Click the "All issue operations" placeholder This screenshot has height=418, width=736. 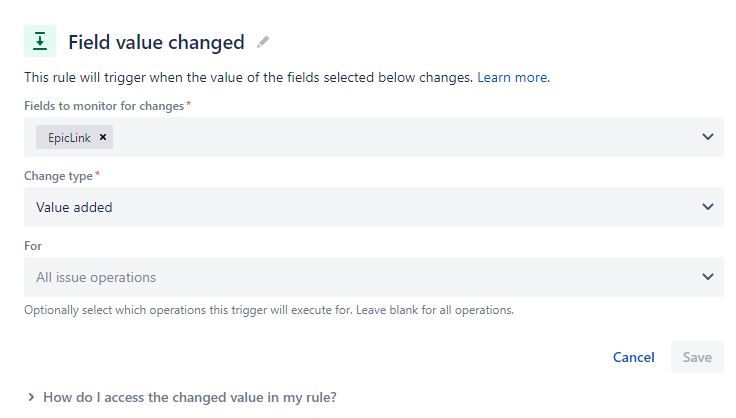pos(96,277)
